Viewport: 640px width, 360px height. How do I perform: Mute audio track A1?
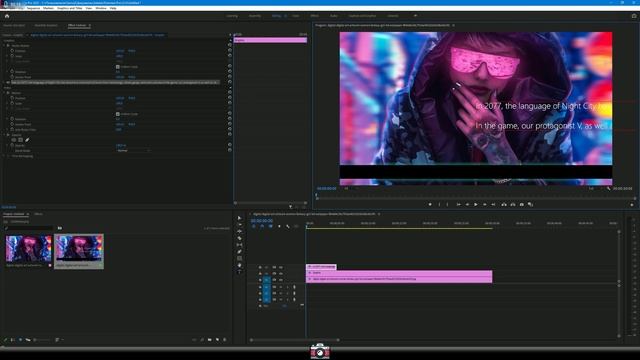click(280, 287)
